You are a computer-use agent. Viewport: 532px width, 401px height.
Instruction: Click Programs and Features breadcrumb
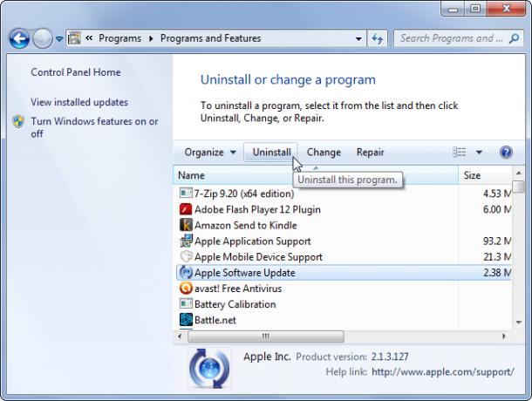coord(210,38)
